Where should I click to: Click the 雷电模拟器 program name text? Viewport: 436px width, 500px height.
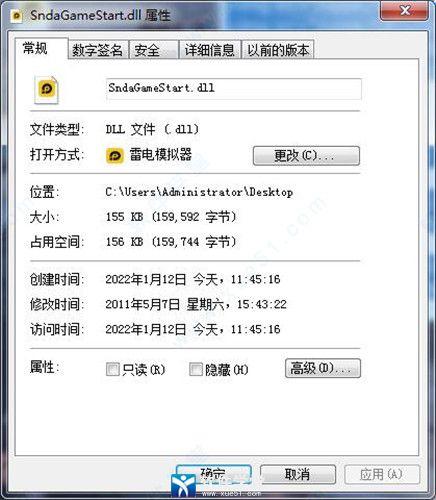coord(161,155)
